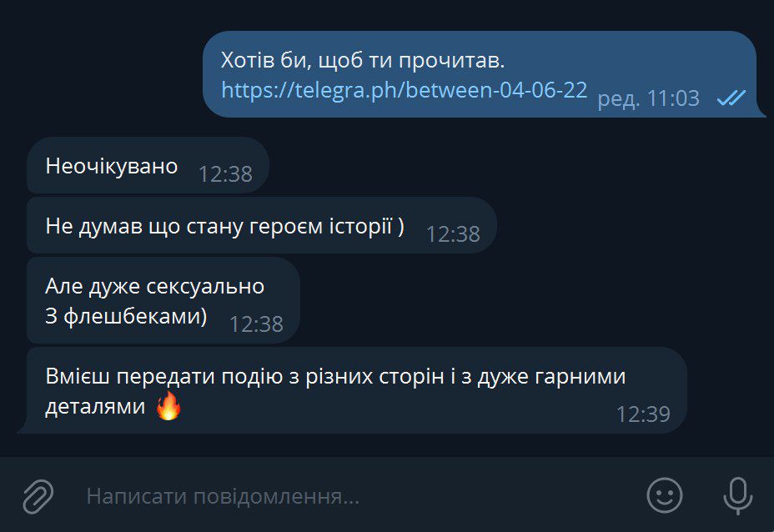
Task: Click the 11:03 time on outgoing message
Action: (673, 98)
